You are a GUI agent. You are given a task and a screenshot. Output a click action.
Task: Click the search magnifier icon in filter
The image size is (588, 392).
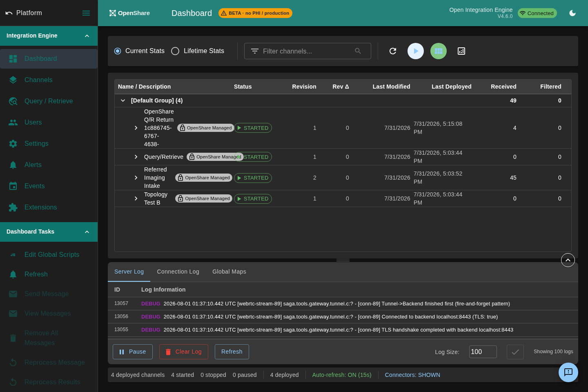coord(358,51)
